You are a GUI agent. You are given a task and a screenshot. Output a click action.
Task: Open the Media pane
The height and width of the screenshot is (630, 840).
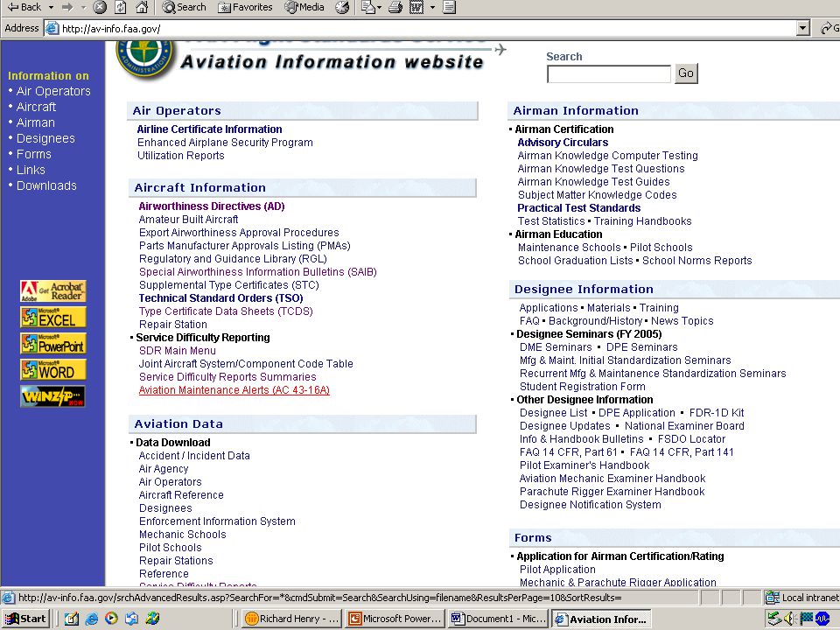pos(304,7)
